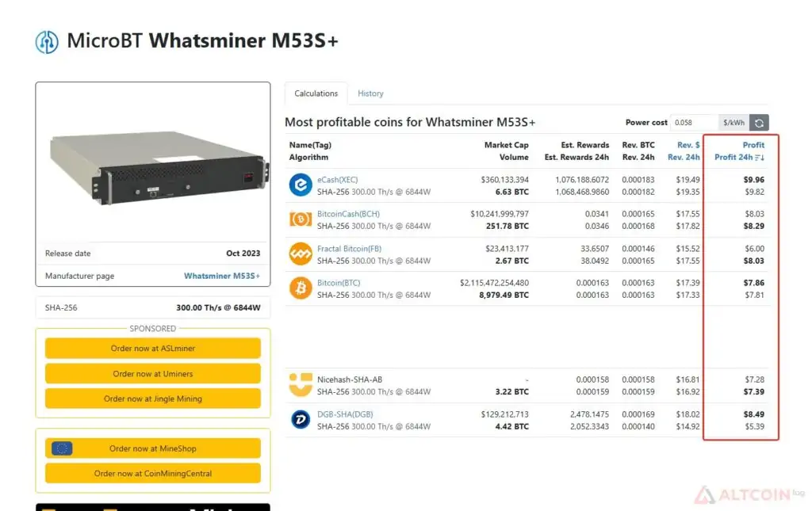Click the eCash (XEC) coin icon
Viewport: 812px width, 511px height.
point(301,185)
